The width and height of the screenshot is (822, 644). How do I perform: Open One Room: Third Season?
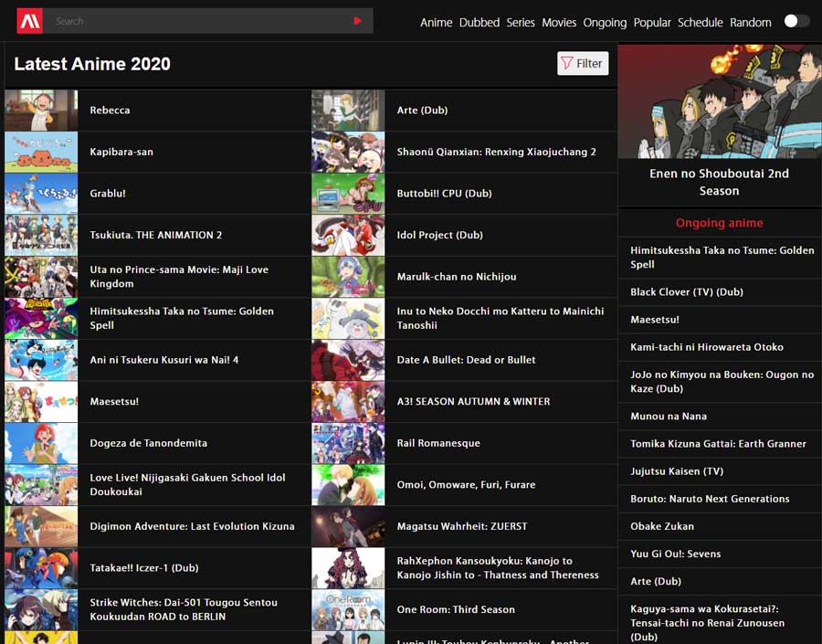pyautogui.click(x=456, y=609)
